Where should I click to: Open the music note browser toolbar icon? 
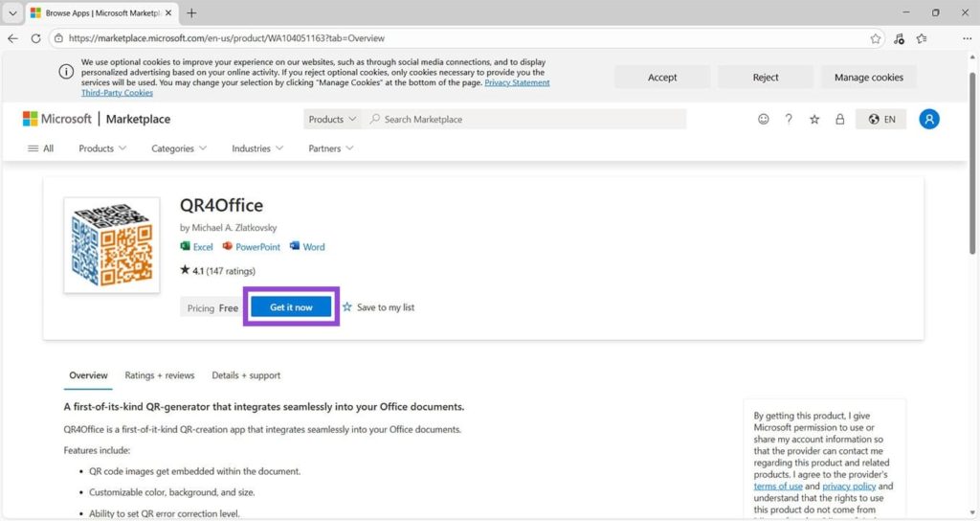click(899, 38)
